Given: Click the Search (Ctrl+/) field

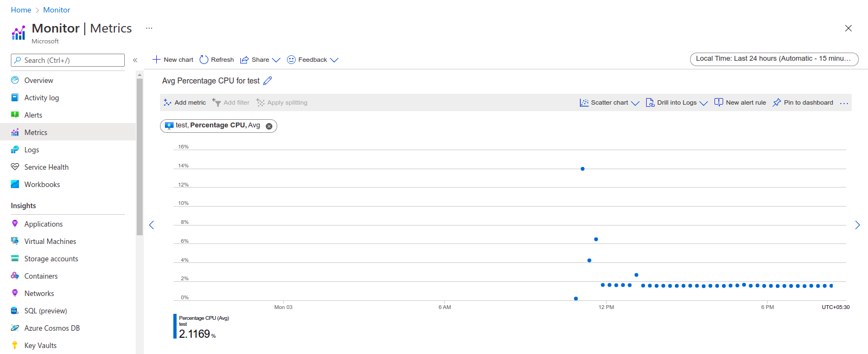Looking at the screenshot, I should 68,60.
